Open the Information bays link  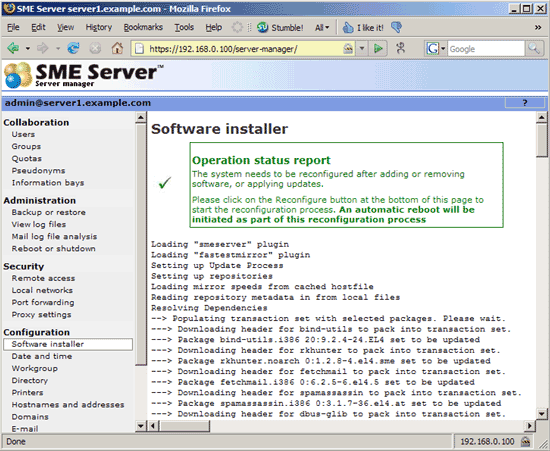48,183
